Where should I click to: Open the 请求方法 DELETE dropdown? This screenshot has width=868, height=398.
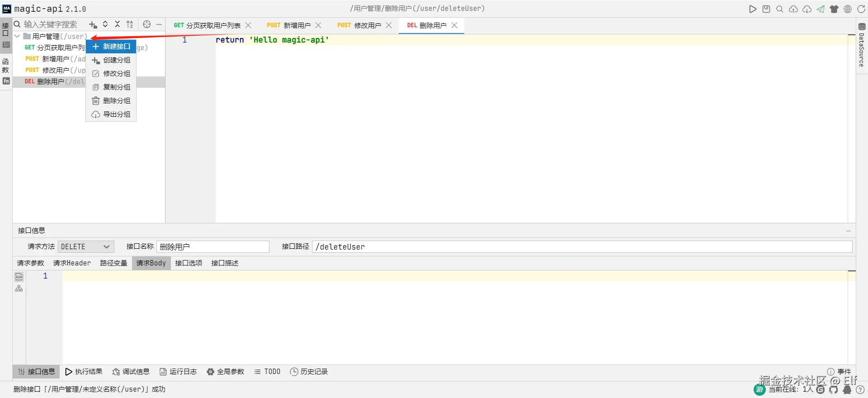(x=86, y=246)
